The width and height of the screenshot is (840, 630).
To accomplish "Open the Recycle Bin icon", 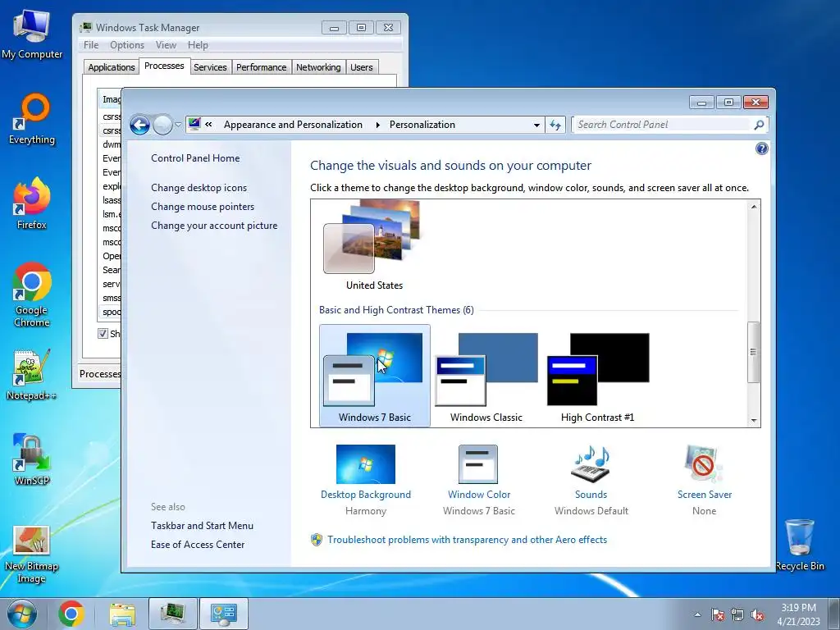I will click(x=799, y=545).
